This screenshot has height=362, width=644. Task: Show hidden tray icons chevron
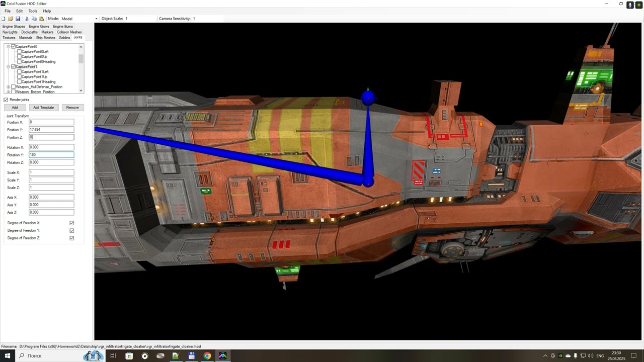(545, 356)
